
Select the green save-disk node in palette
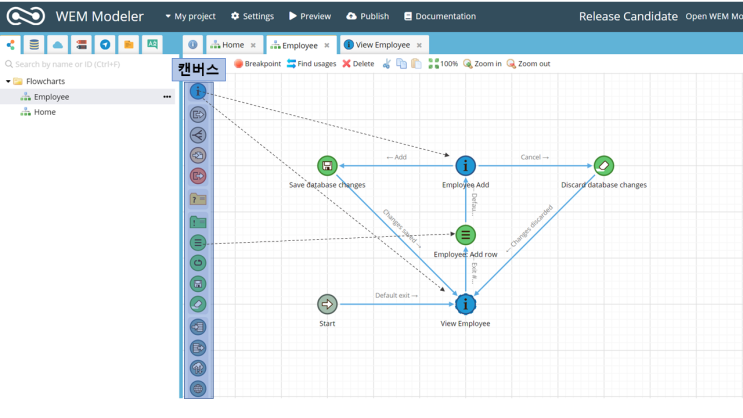pos(198,284)
